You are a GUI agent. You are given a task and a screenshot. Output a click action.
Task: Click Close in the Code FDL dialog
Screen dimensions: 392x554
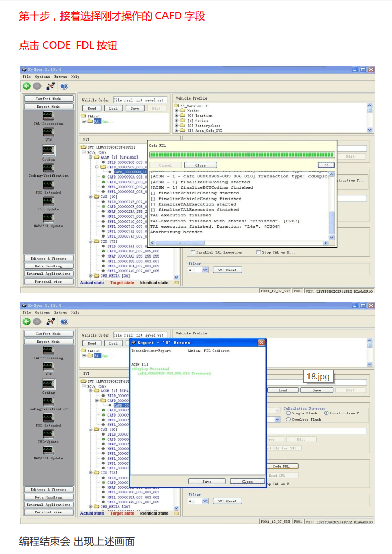point(200,165)
